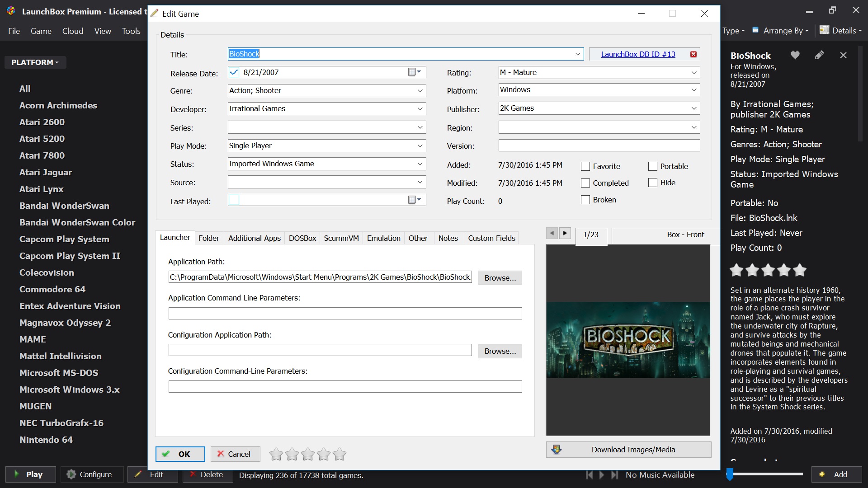This screenshot has width=868, height=488.
Task: Skip to previous music track
Action: [x=589, y=475]
